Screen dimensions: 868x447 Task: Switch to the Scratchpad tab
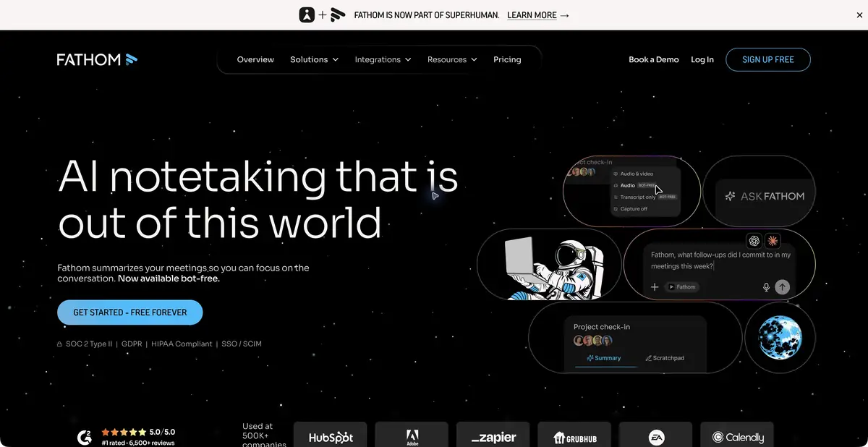[x=664, y=358]
